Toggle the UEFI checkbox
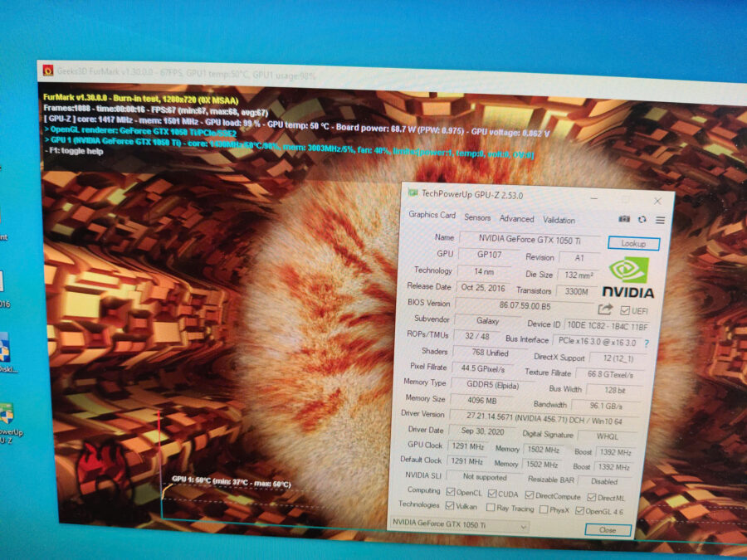 (625, 310)
